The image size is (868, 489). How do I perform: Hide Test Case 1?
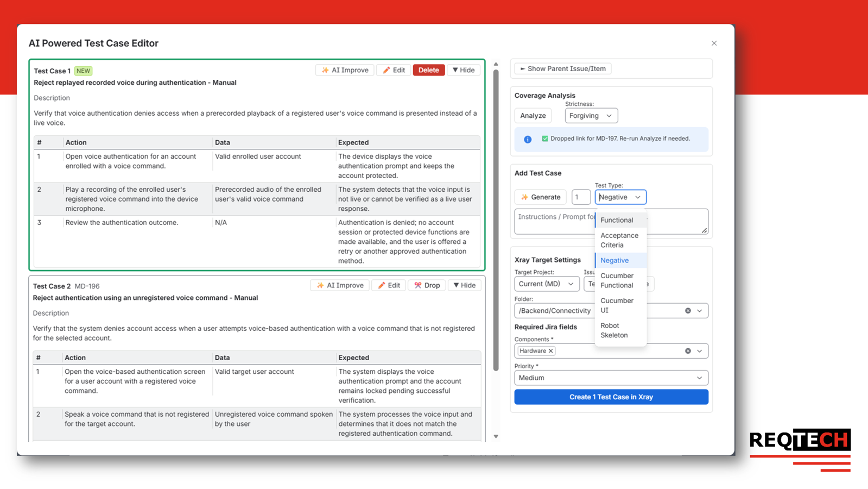point(464,70)
